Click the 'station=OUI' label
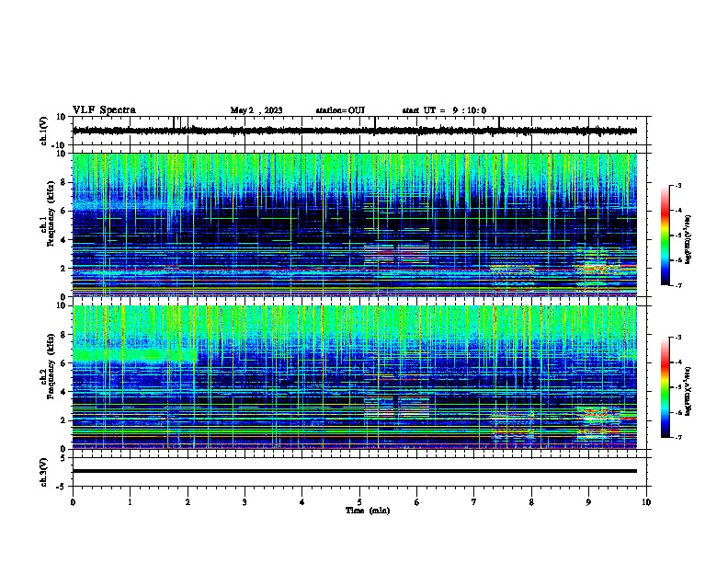 pos(340,110)
